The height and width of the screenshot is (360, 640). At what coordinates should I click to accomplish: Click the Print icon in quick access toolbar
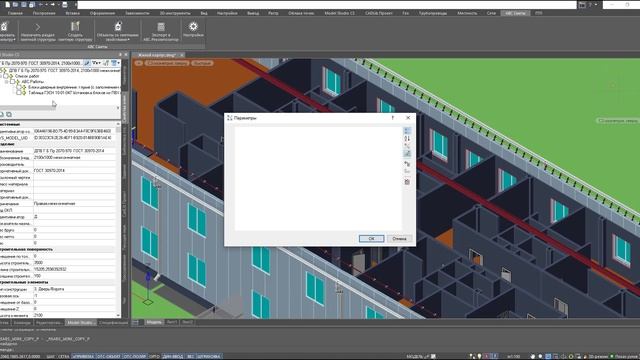click(x=64, y=4)
